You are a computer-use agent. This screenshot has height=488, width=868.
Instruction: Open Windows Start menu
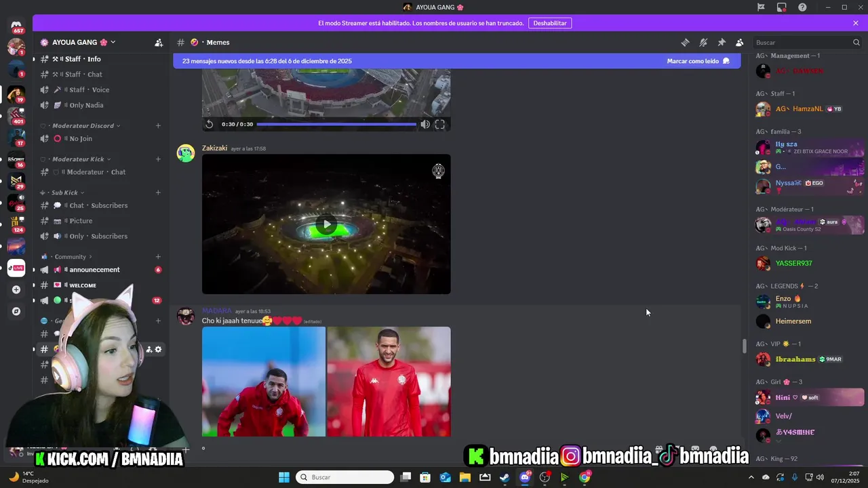[x=284, y=477]
